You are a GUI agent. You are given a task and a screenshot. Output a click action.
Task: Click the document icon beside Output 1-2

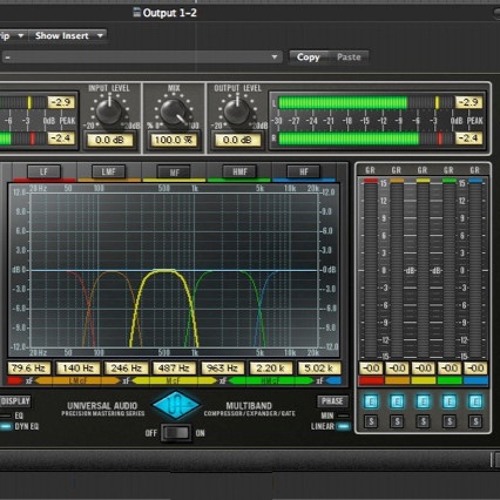[x=137, y=12]
